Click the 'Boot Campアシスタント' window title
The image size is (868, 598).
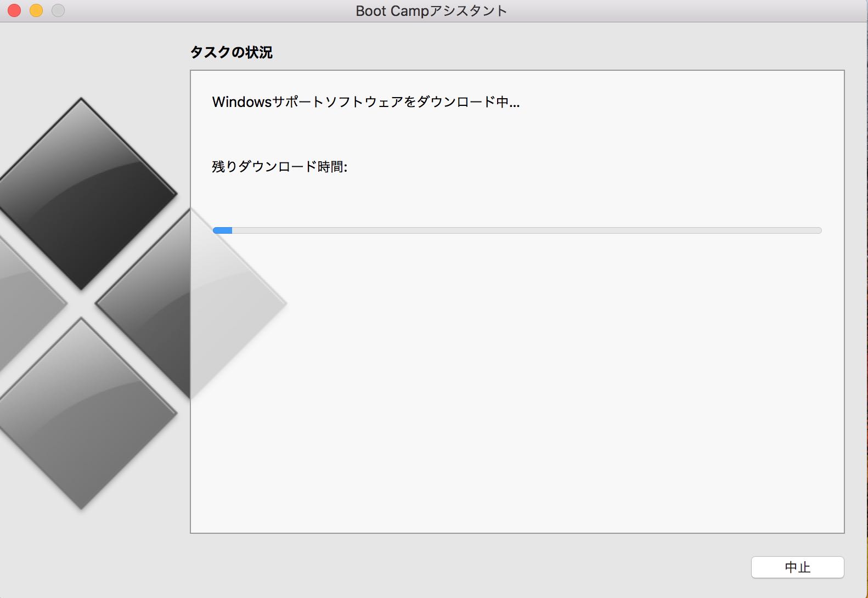[x=431, y=11]
